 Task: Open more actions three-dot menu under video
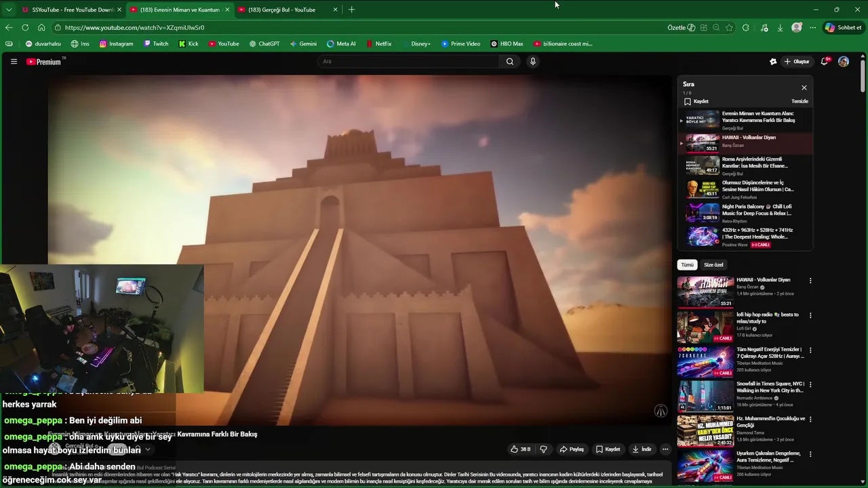(x=665, y=449)
